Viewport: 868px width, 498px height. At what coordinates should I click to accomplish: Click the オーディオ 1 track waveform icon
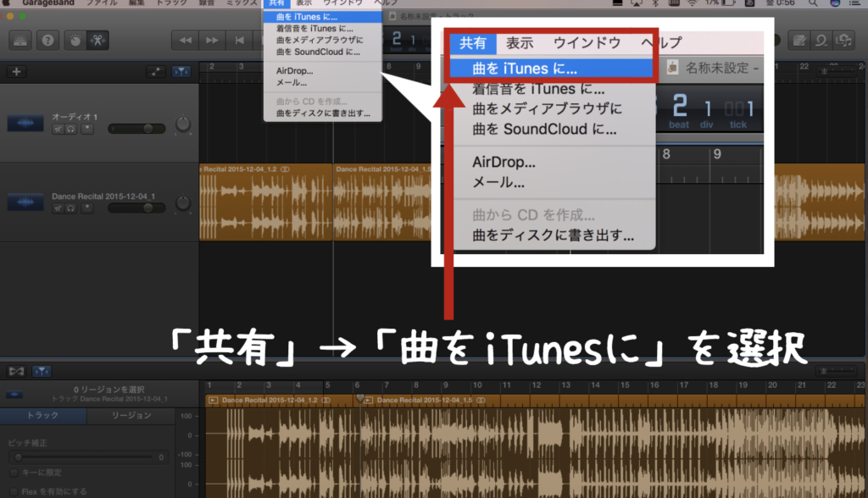[x=25, y=123]
